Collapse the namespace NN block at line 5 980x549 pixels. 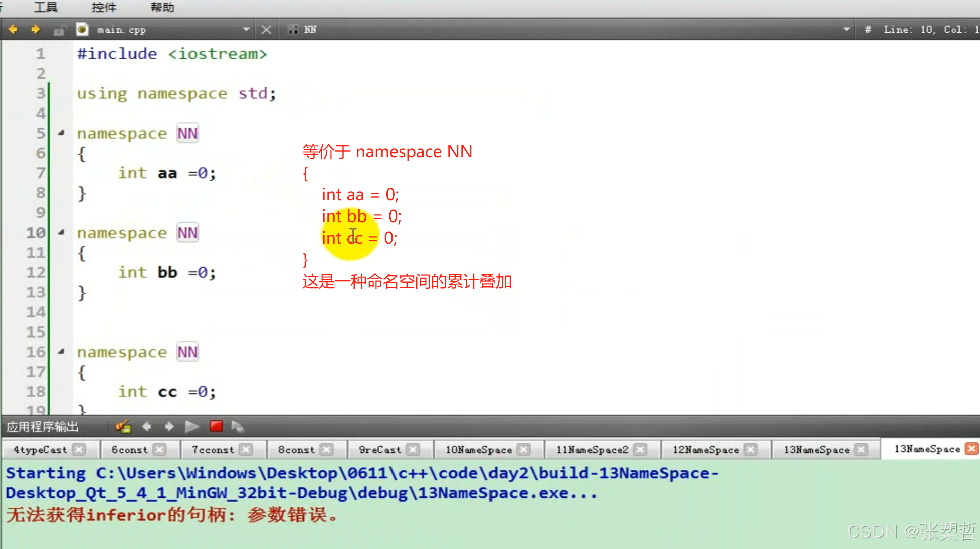tap(61, 133)
